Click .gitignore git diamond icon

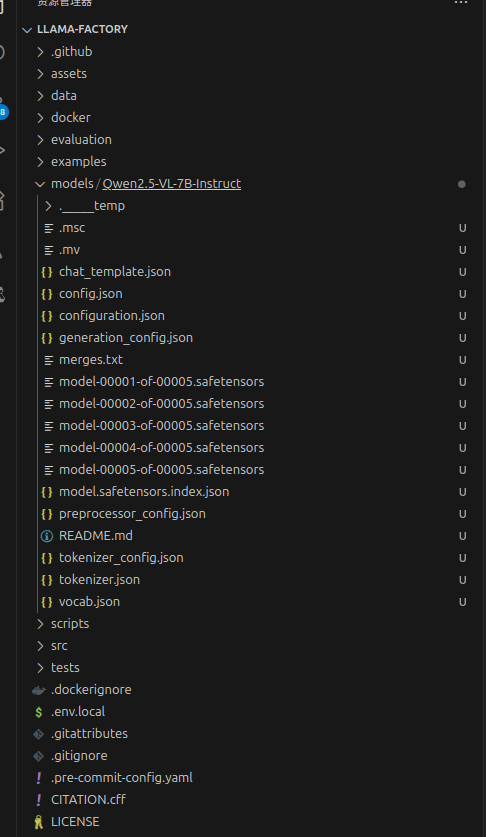(x=38, y=756)
